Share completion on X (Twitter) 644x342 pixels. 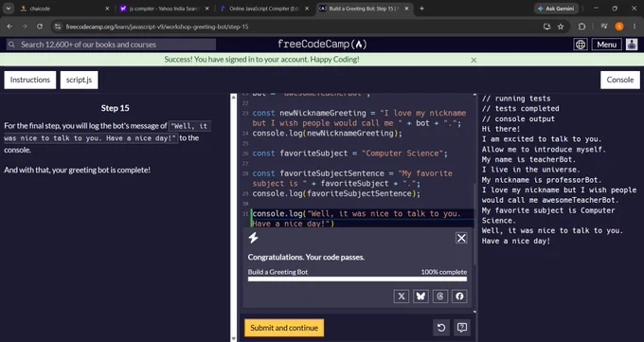point(402,296)
